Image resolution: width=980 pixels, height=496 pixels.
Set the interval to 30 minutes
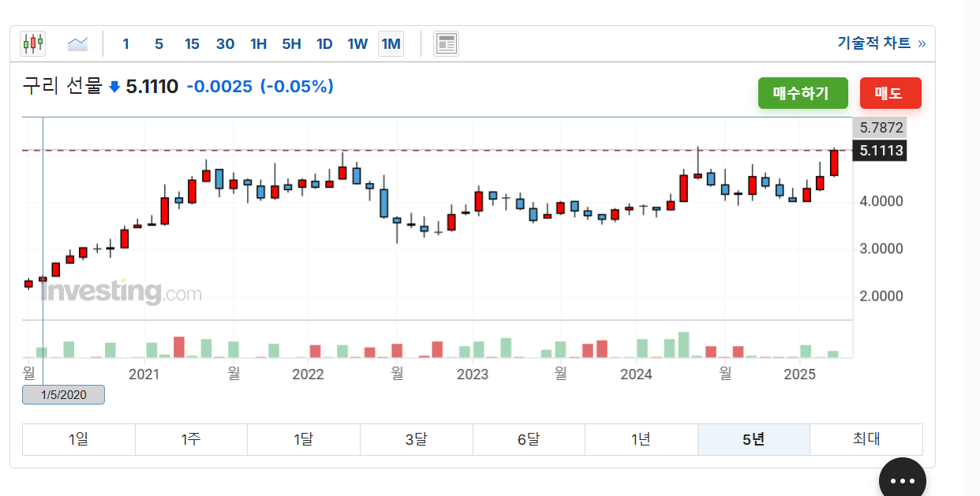click(x=225, y=43)
